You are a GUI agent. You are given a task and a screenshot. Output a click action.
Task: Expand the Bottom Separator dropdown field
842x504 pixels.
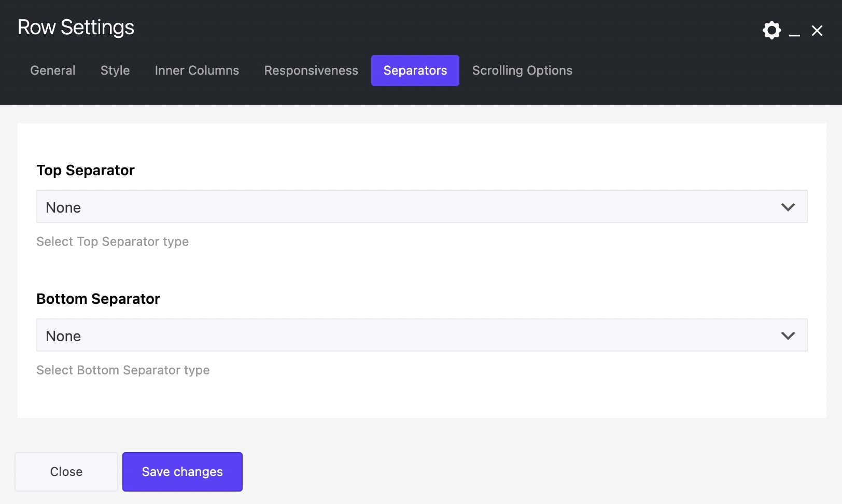click(404, 335)
